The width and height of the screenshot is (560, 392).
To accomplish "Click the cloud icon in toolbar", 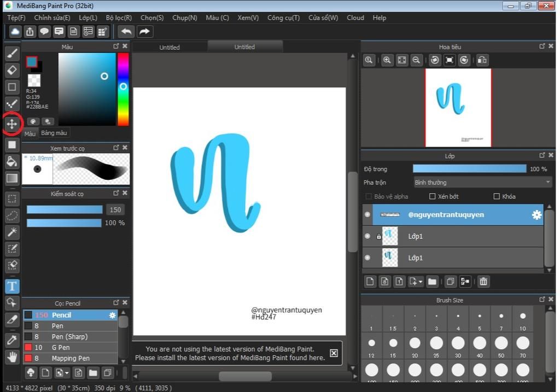I will tap(15, 31).
